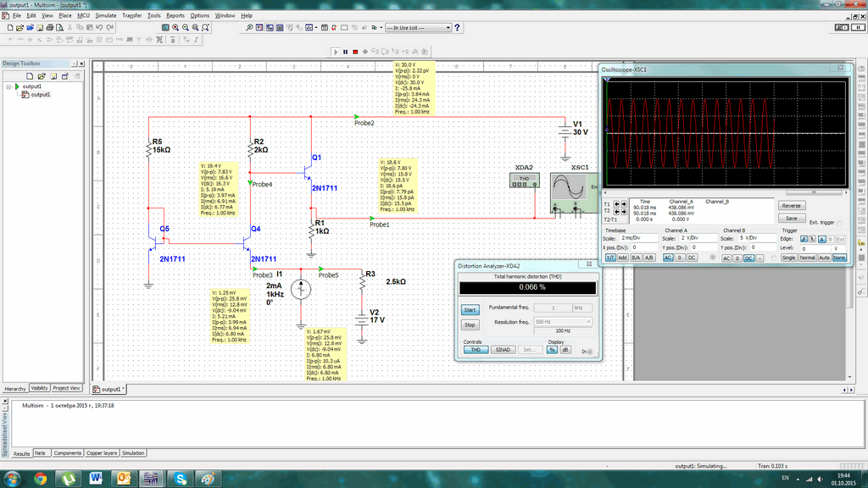Open Windows Start menu
Image resolution: width=868 pixels, height=488 pixels.
[12, 479]
